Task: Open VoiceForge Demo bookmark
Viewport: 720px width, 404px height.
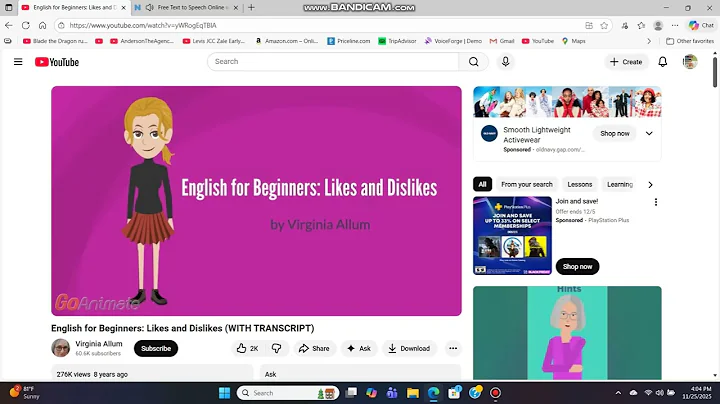Action: (x=453, y=41)
